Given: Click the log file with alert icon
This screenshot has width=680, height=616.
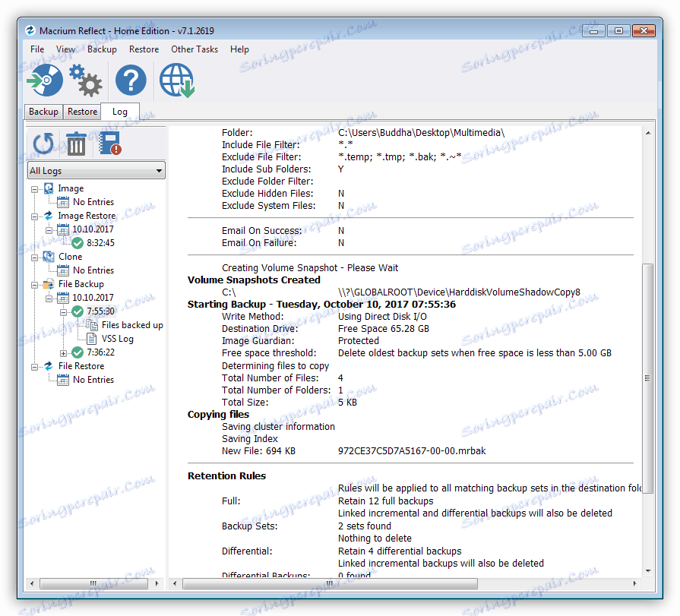Looking at the screenshot, I should click(110, 144).
